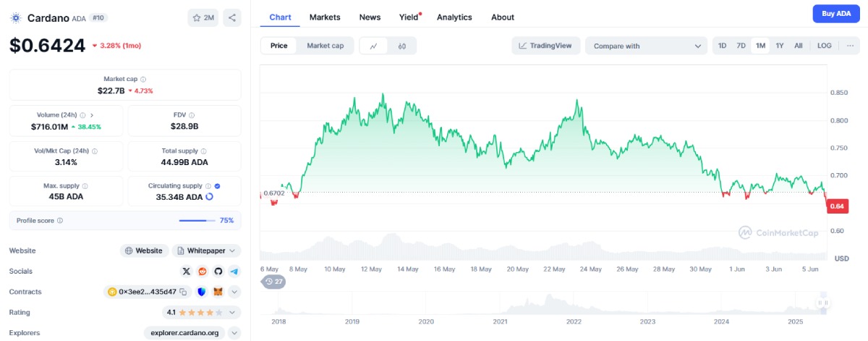Open more chart options ellipsis
The height and width of the screenshot is (341, 868).
click(x=850, y=46)
